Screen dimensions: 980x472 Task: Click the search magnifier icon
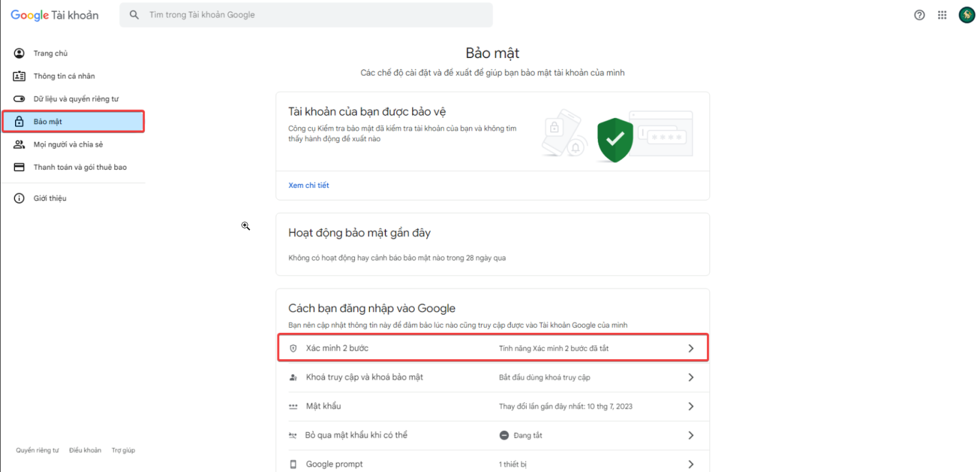(135, 15)
